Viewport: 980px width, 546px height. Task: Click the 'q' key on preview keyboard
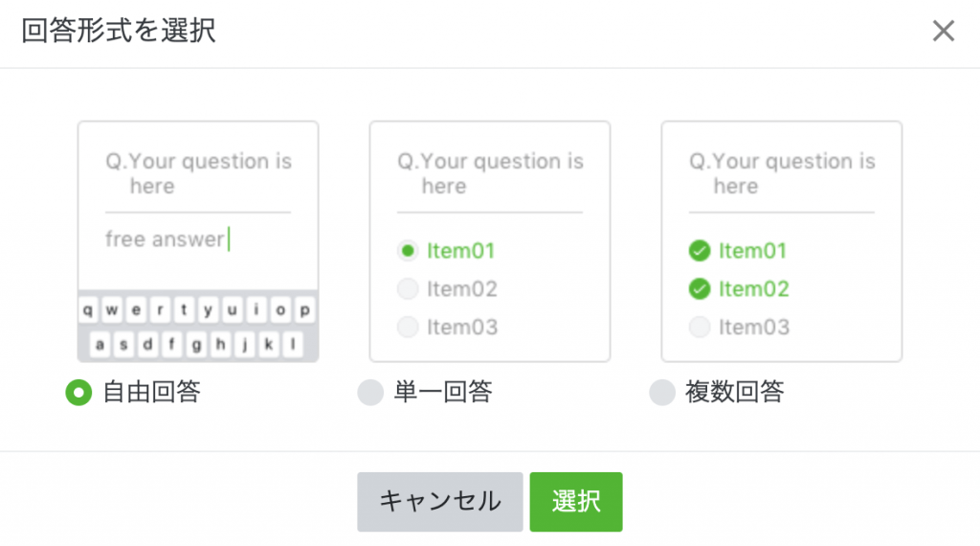click(88, 310)
